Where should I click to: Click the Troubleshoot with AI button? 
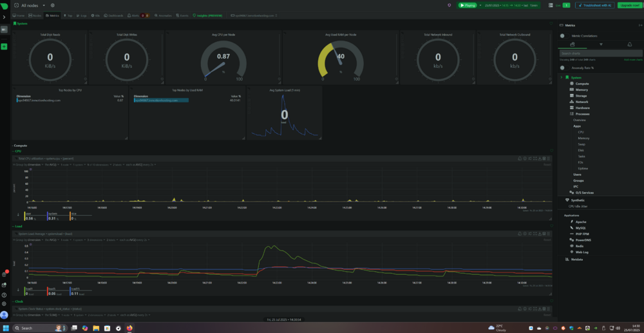pos(594,5)
